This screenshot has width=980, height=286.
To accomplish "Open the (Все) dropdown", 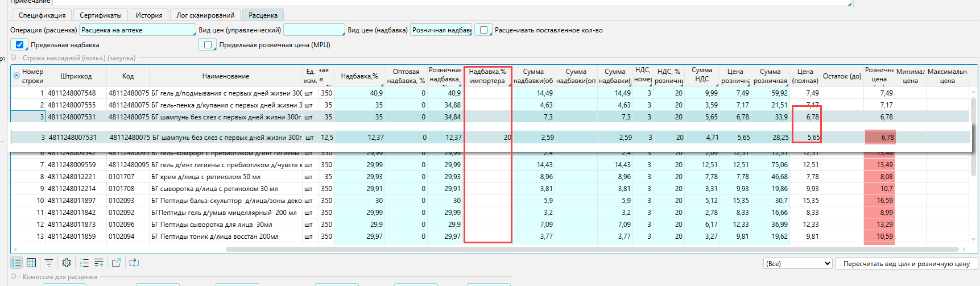I will click(x=798, y=264).
